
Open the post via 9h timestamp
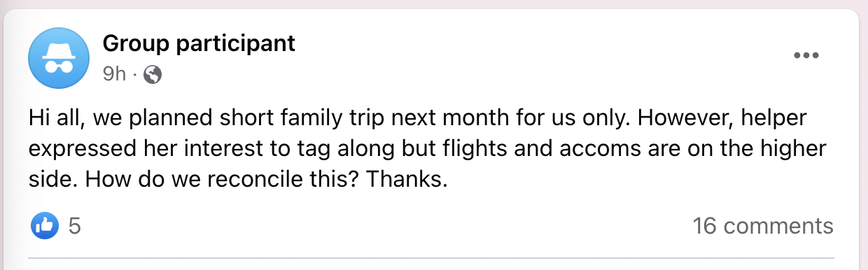pyautogui.click(x=114, y=73)
